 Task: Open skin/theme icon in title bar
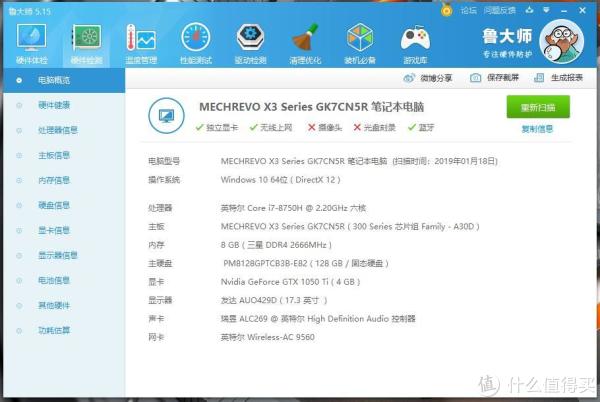click(x=530, y=10)
